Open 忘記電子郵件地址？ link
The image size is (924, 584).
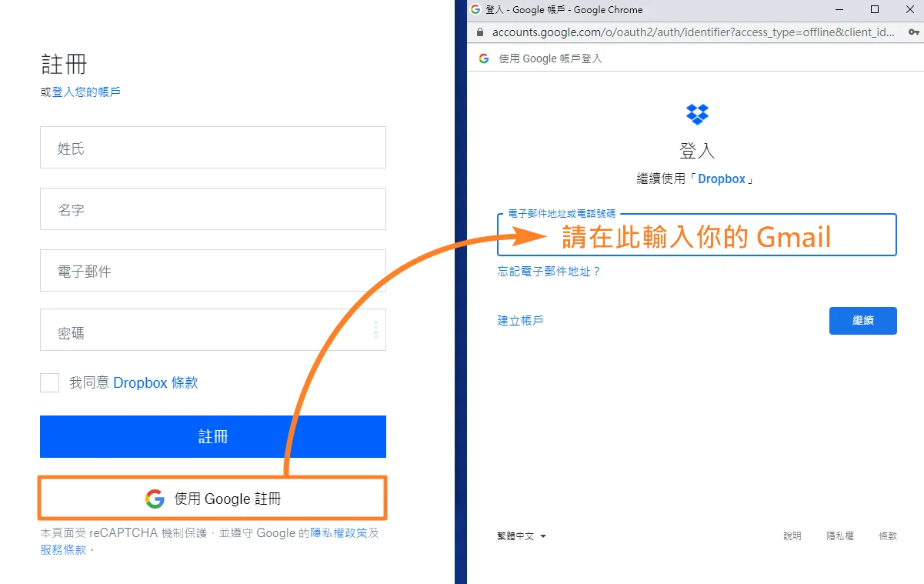[x=549, y=272]
